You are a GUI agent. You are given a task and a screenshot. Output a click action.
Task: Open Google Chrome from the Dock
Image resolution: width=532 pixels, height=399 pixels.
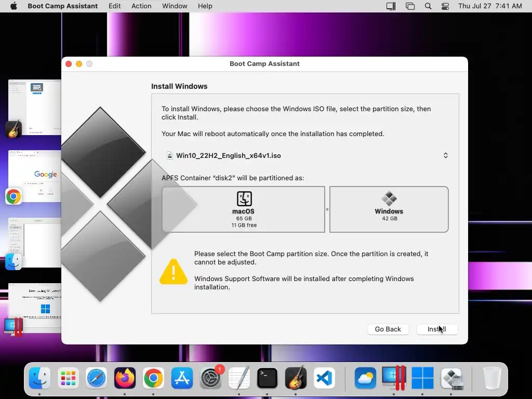153,378
